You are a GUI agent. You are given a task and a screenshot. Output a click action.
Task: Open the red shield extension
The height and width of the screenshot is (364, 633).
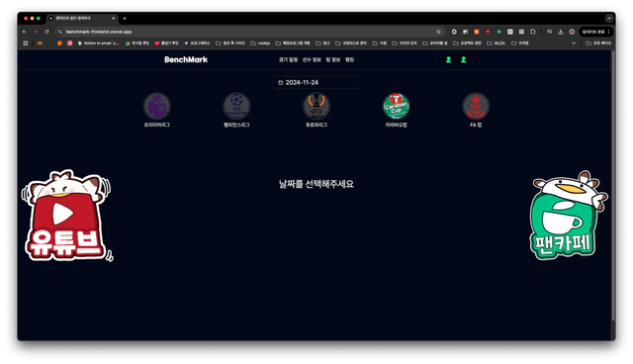(x=488, y=32)
